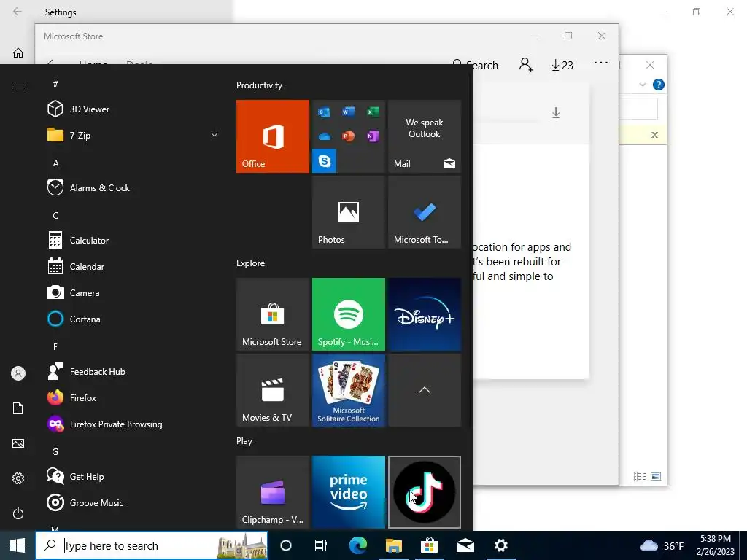The height and width of the screenshot is (560, 747).
Task: Open Skype from the Office tile group
Action: coord(324,161)
